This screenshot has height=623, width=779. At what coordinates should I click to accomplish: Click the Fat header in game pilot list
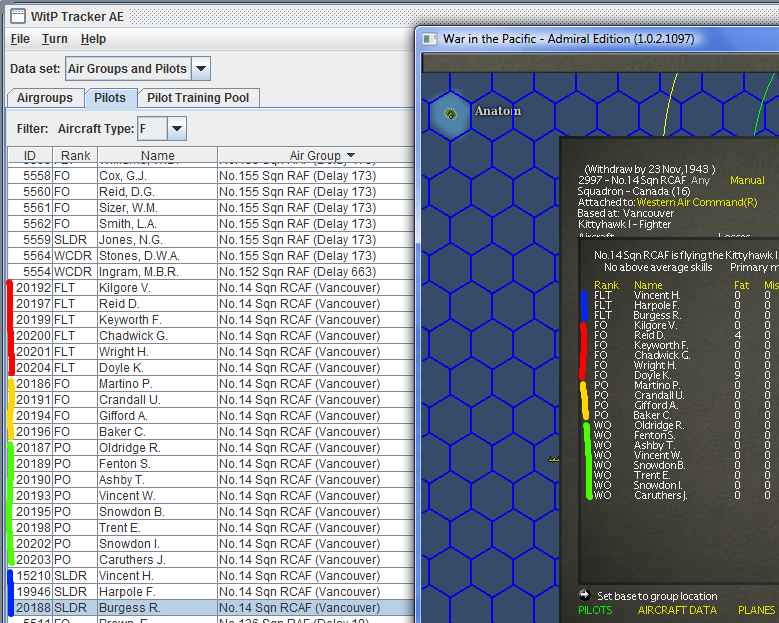(741, 285)
